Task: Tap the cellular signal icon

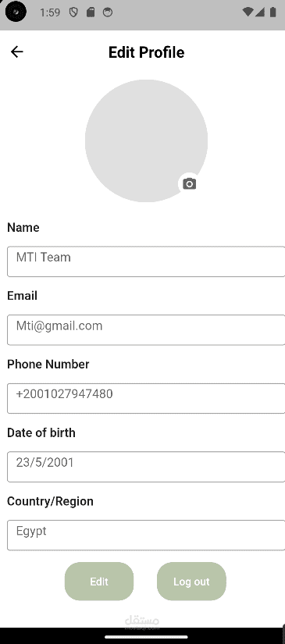Action: coord(259,12)
